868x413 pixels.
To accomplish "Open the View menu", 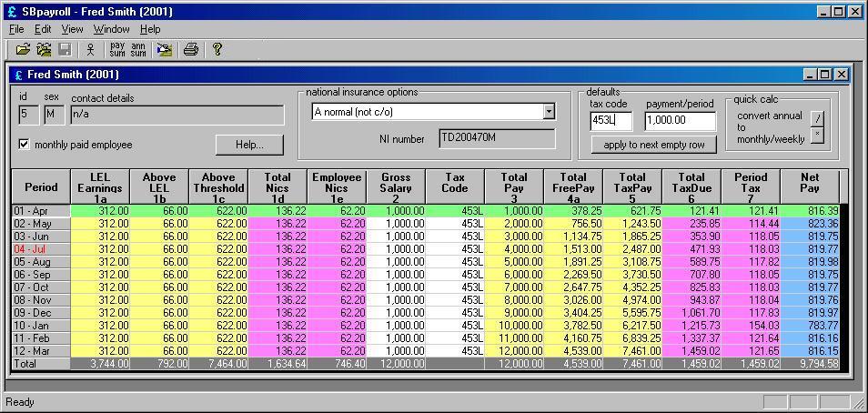I will 72,29.
